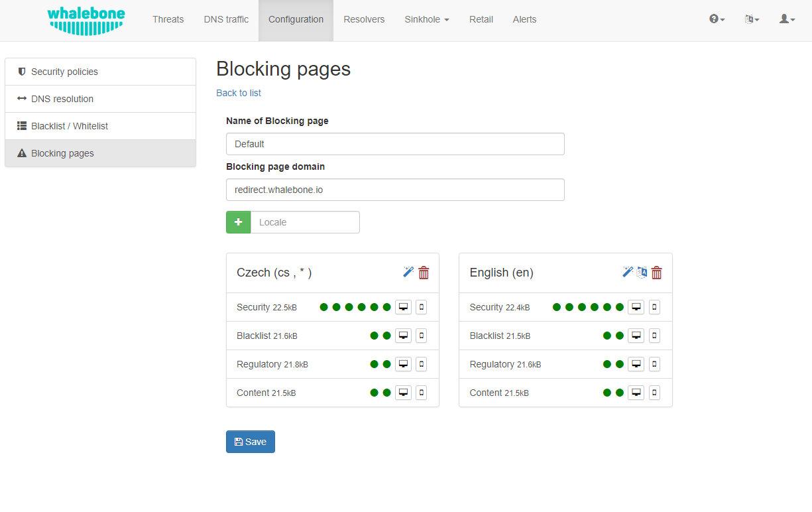Open the language selection dropdown in navbar
Image resolution: width=812 pixels, height=512 pixels.
[x=752, y=19]
